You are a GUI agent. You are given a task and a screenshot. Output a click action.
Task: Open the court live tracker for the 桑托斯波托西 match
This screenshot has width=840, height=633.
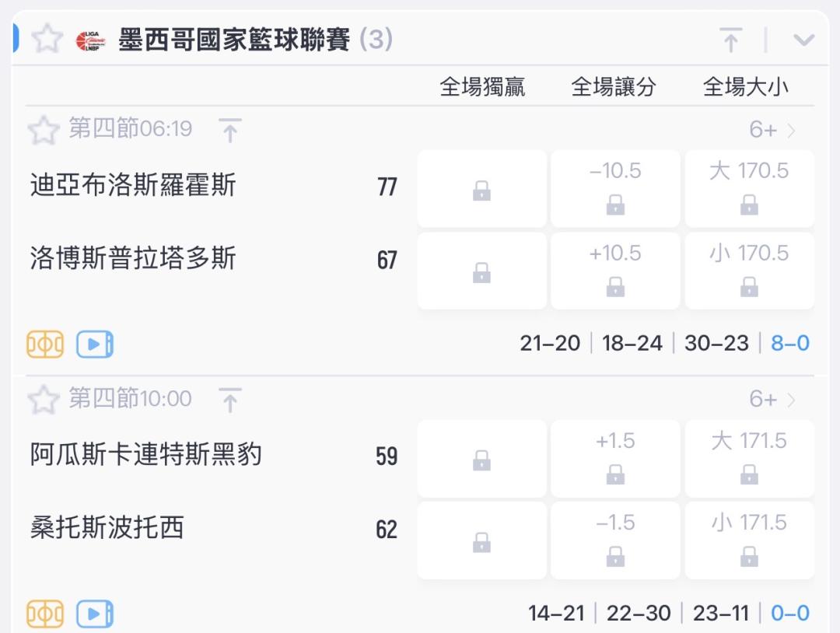click(45, 614)
